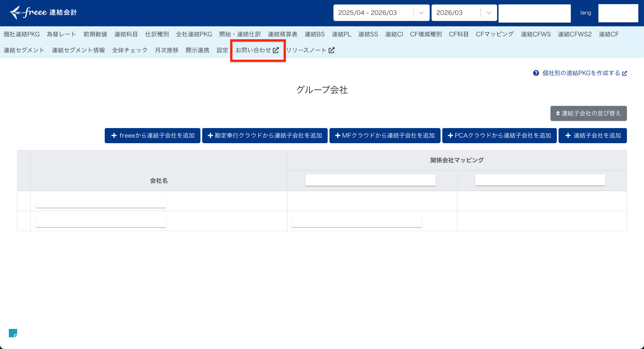The image size is (644, 349).
Task: Click 連結子会社の並び替え button
Action: [588, 113]
